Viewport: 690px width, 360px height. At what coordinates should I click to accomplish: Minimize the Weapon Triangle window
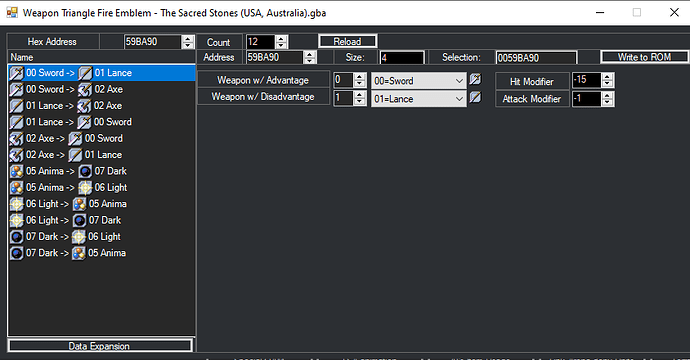pyautogui.click(x=600, y=12)
